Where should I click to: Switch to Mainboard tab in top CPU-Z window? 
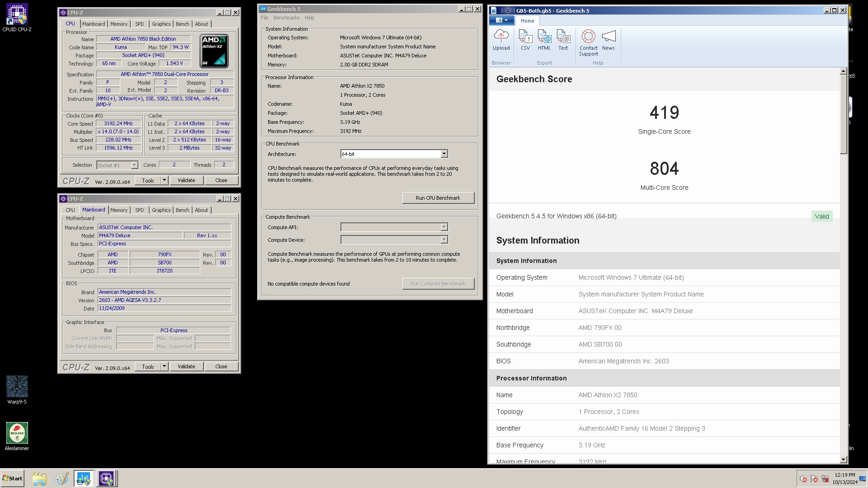(94, 24)
